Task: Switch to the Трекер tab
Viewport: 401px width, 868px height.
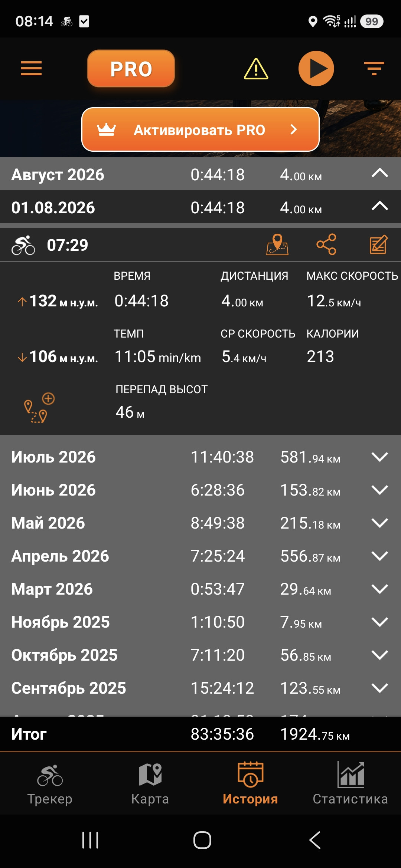Action: pos(50,783)
